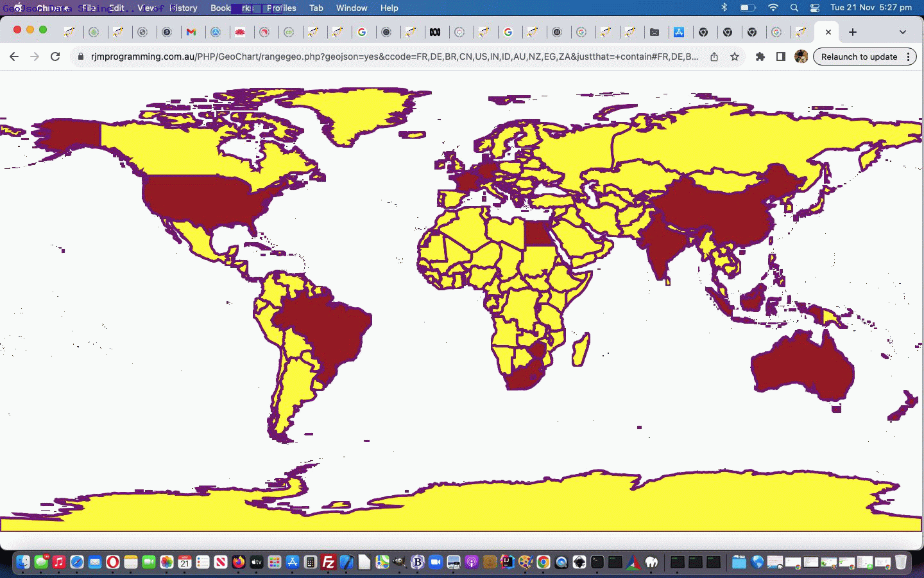Viewport: 924px width, 578px height.
Task: Open the tab search chevron dropdown
Action: click(903, 32)
